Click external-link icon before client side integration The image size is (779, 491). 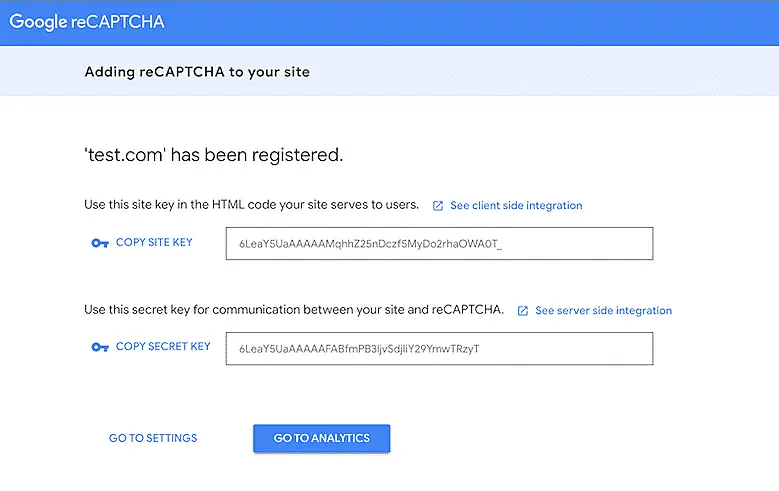(x=438, y=206)
